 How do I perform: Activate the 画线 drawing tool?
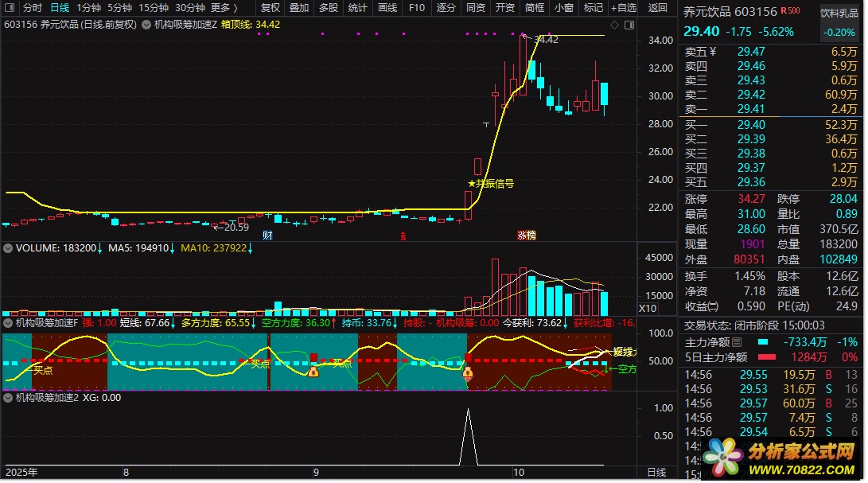[387, 8]
